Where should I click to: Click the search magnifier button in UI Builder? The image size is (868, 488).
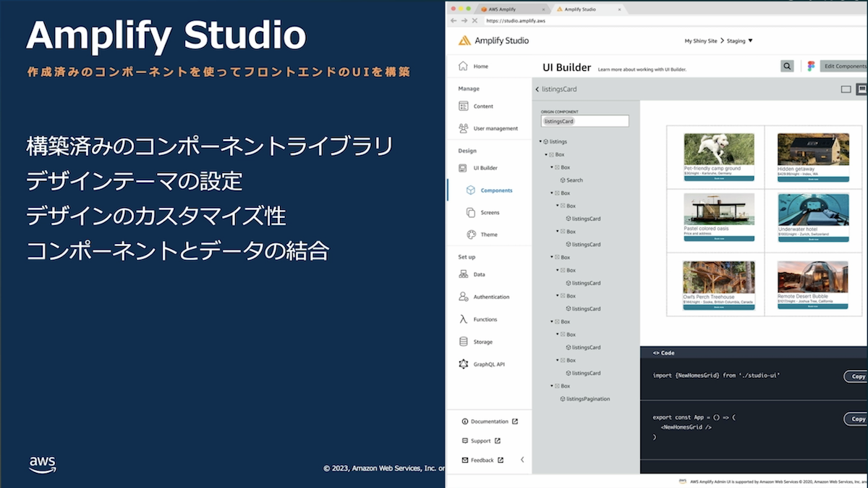pyautogui.click(x=787, y=66)
